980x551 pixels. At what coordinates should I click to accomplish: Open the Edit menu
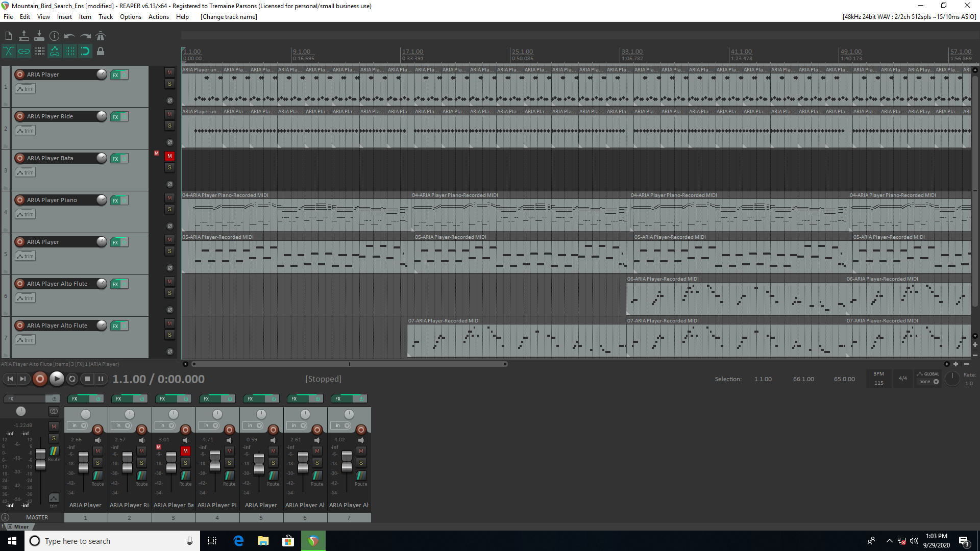click(25, 17)
